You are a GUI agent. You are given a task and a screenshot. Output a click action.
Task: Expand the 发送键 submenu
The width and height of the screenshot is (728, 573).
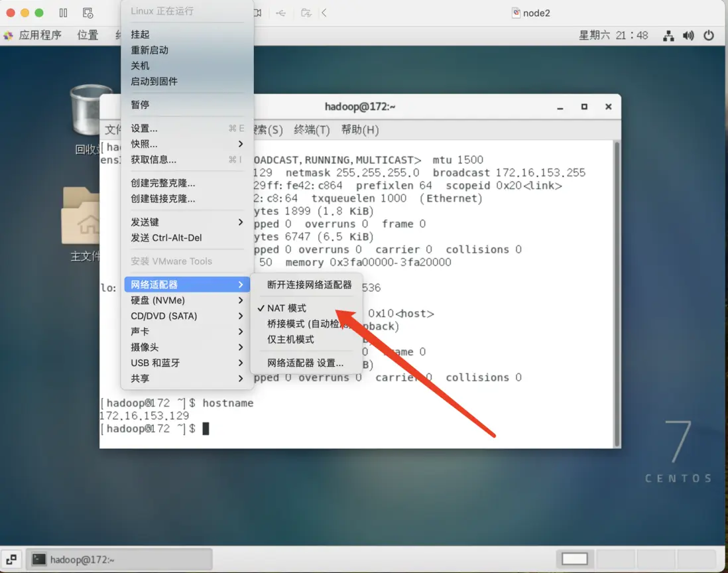click(187, 222)
